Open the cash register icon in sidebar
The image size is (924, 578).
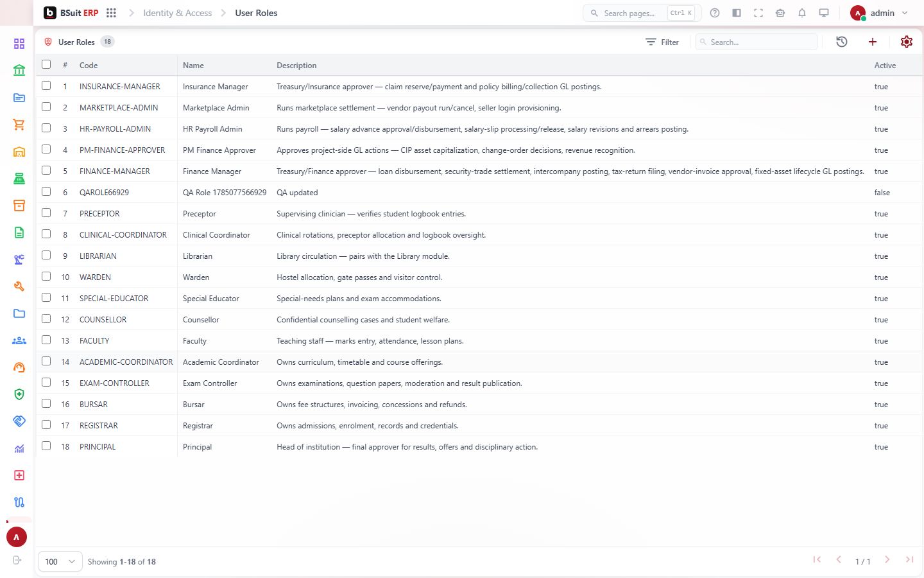pyautogui.click(x=19, y=179)
